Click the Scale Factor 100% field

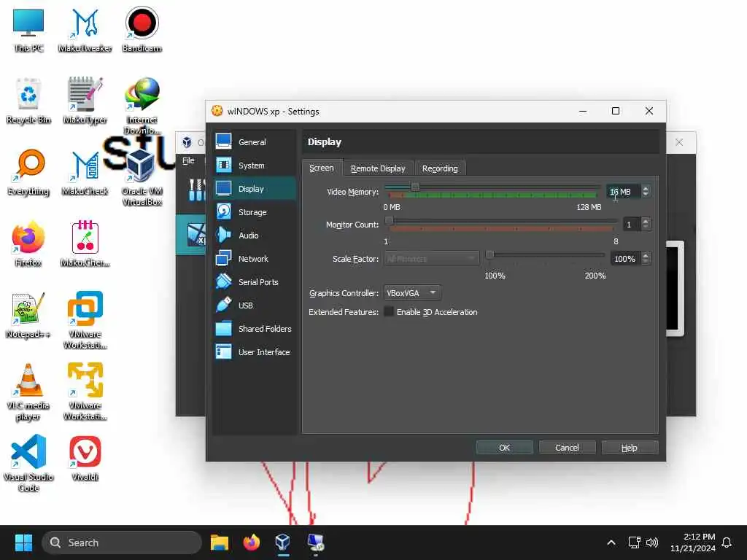coord(625,259)
